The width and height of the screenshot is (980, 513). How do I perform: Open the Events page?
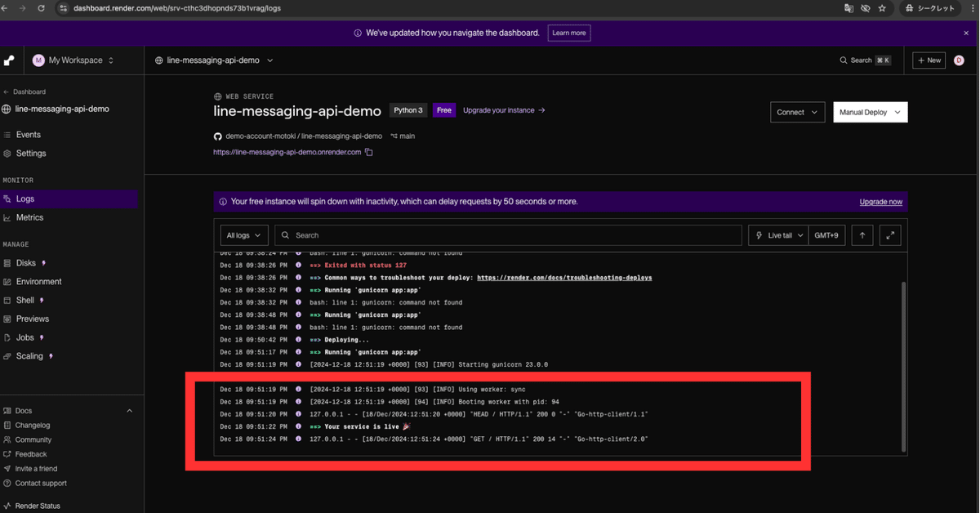[x=28, y=135]
